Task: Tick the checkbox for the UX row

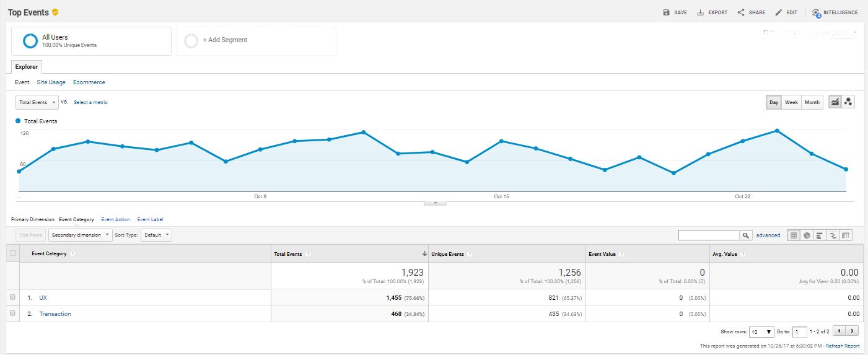Action: 12,297
